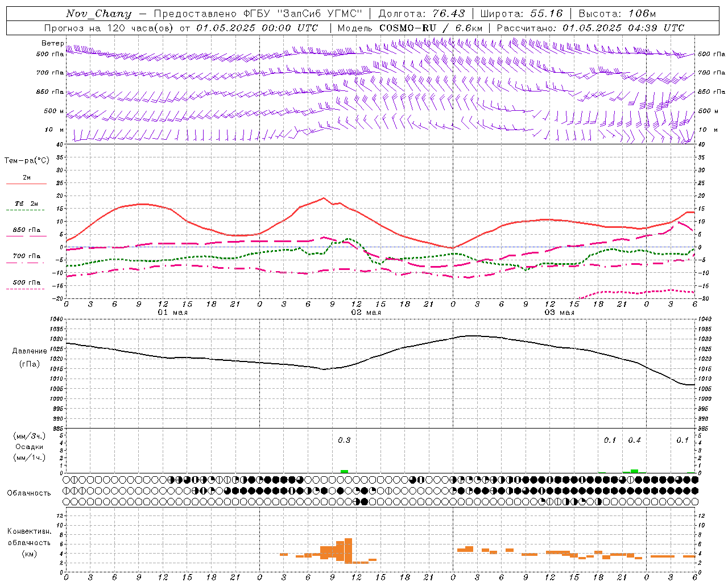Click the "Широта: 55.16" header value
The width and height of the screenshot is (728, 582).
[522, 14]
